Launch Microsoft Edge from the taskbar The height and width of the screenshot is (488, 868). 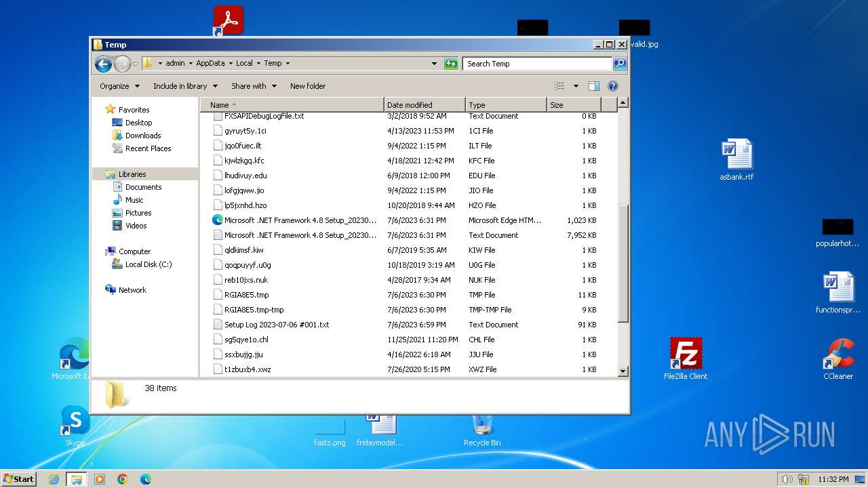[x=145, y=479]
